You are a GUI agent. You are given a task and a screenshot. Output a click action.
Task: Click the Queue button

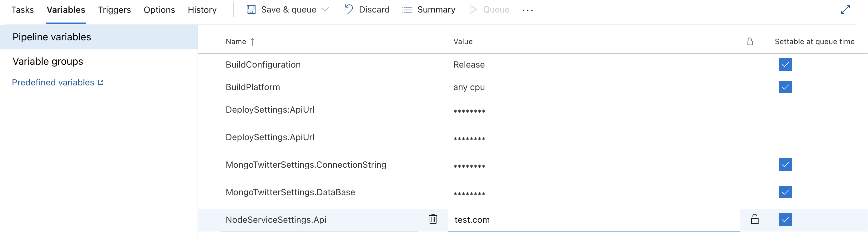(x=490, y=9)
